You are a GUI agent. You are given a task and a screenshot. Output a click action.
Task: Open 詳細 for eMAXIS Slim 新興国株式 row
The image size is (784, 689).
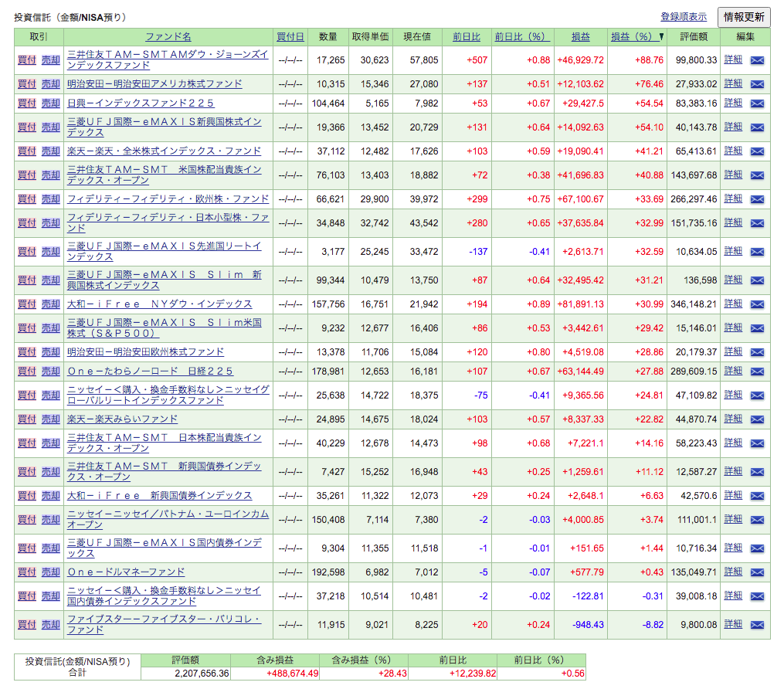[x=733, y=280]
